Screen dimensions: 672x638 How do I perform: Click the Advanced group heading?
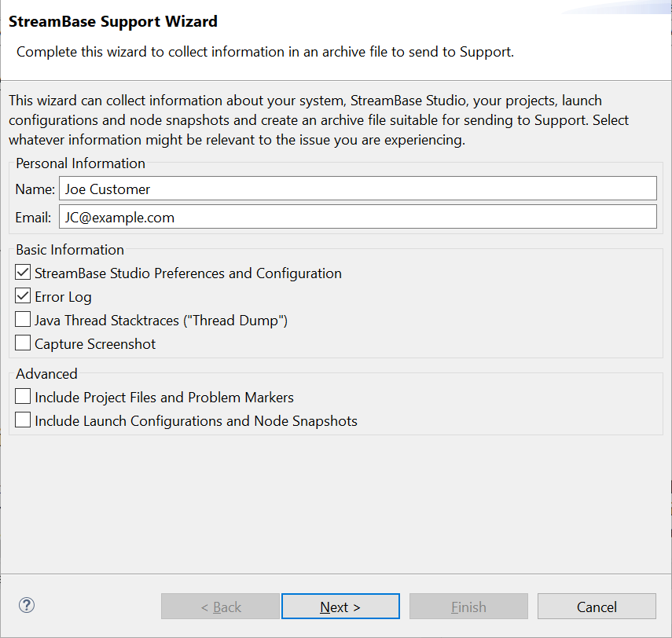pos(46,374)
